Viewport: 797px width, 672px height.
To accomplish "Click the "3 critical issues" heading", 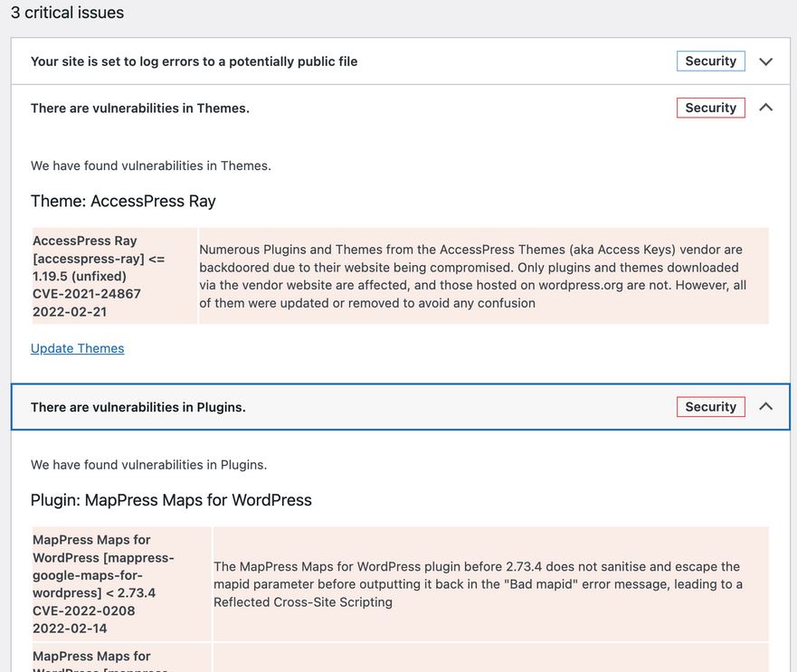I will pos(67,12).
